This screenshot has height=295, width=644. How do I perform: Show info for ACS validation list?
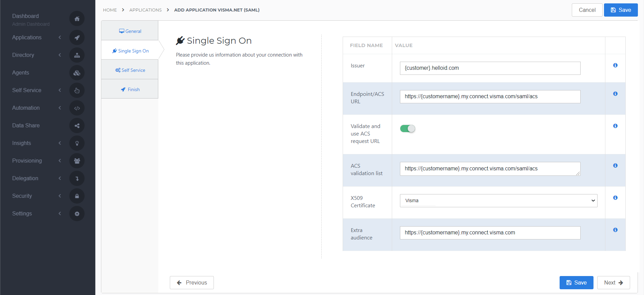[x=615, y=166]
